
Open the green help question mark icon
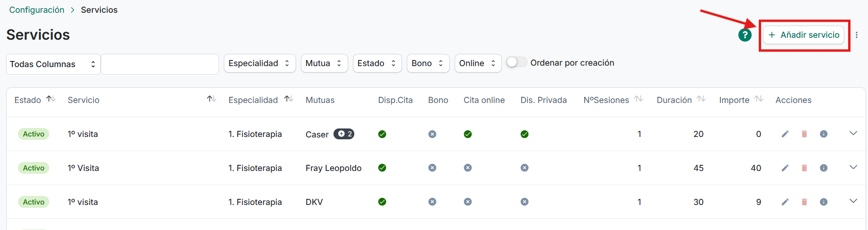(x=745, y=35)
